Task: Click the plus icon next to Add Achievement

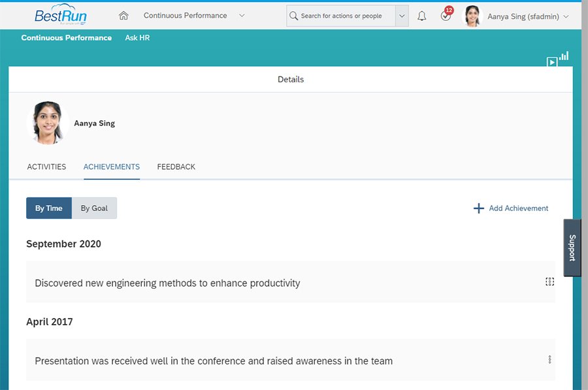Action: point(479,208)
